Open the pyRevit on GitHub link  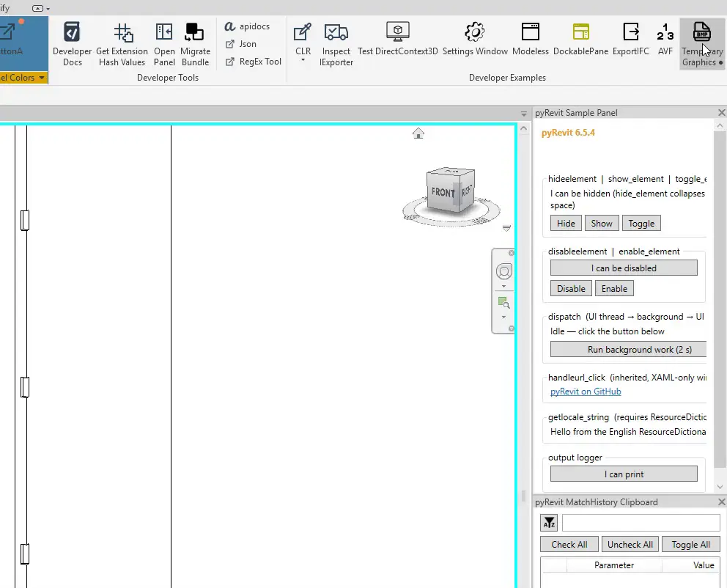[586, 392]
